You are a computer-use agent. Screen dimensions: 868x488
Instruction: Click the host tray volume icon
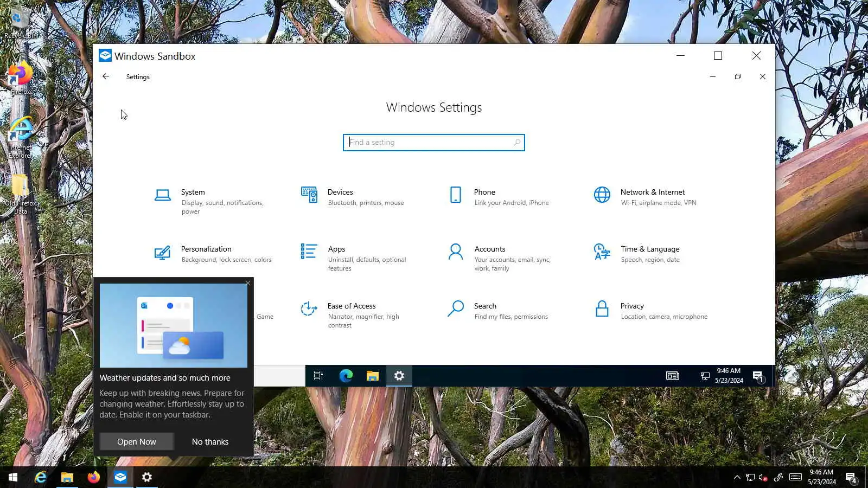coord(763,477)
